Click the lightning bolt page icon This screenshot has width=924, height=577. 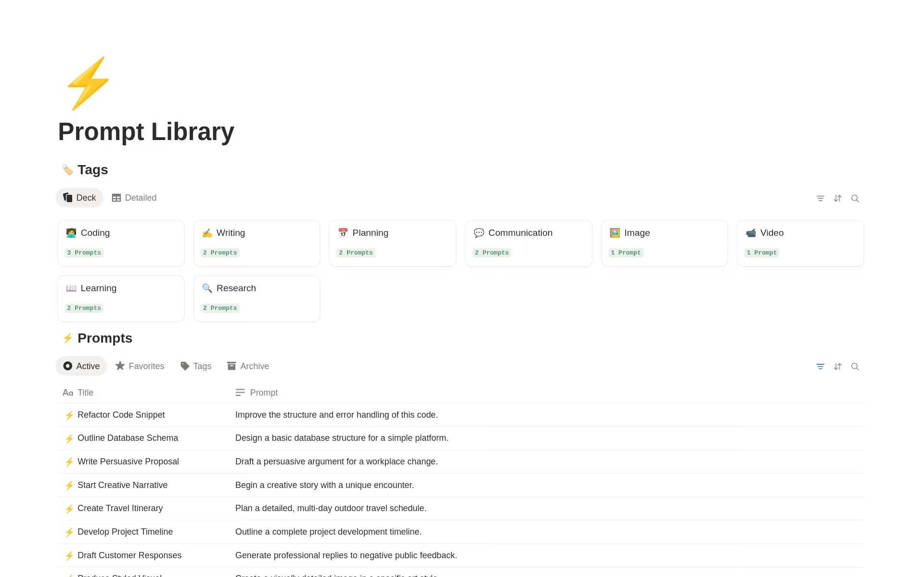coord(88,83)
